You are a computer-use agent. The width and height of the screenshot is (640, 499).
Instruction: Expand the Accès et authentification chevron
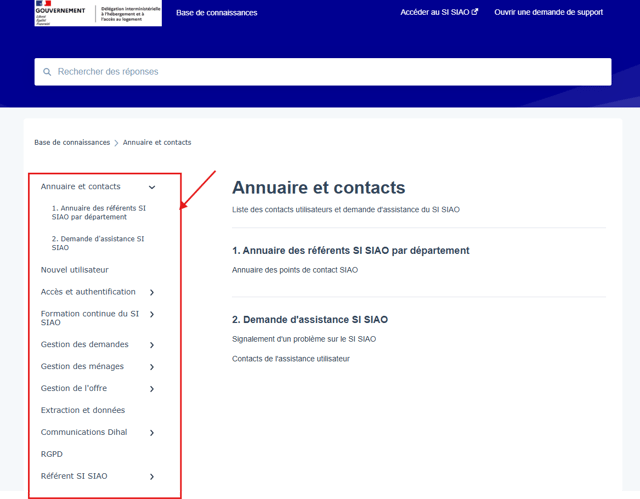[x=152, y=292]
